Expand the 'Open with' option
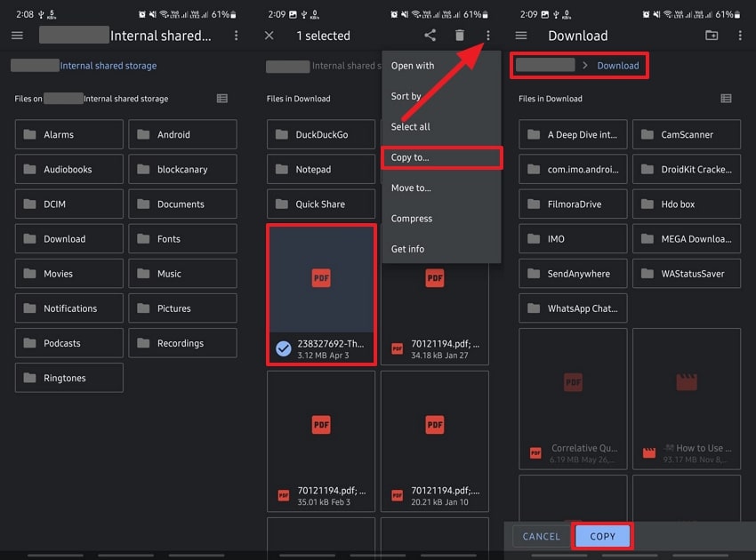This screenshot has width=756, height=560. click(x=413, y=66)
